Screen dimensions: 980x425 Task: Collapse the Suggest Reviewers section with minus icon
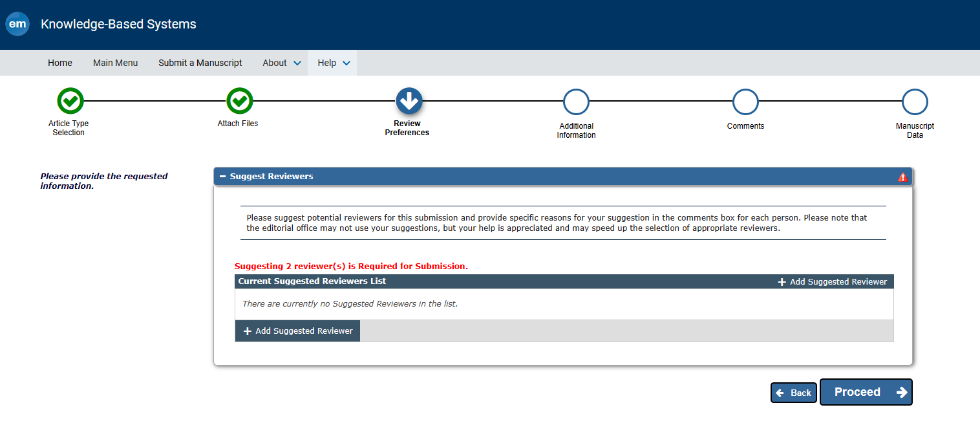pyautogui.click(x=222, y=177)
